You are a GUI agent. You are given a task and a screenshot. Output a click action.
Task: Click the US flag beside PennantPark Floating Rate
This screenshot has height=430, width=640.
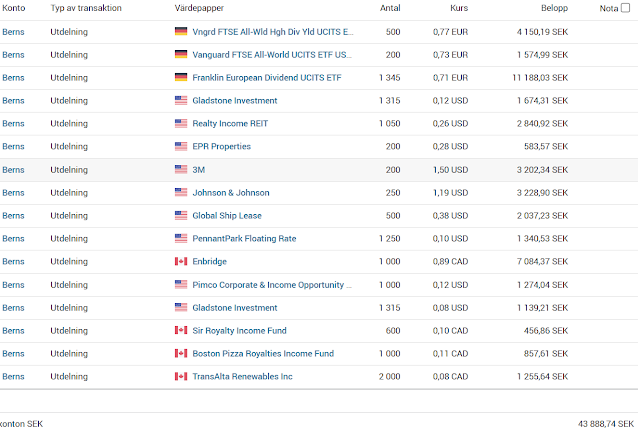181,238
